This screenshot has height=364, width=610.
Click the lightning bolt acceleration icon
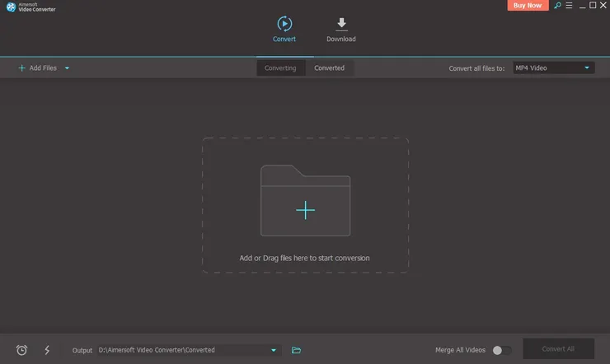coord(47,350)
